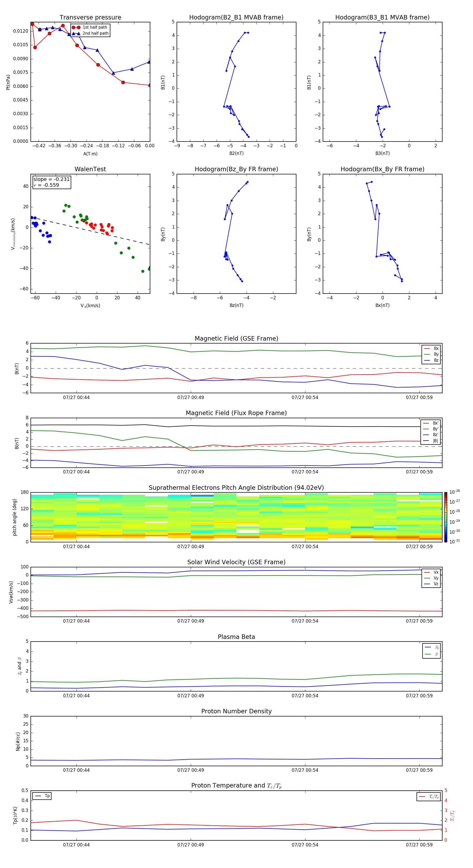The image size is (473, 868).
Task: Select the '2nd half path' legend entry
Action: pos(90,33)
